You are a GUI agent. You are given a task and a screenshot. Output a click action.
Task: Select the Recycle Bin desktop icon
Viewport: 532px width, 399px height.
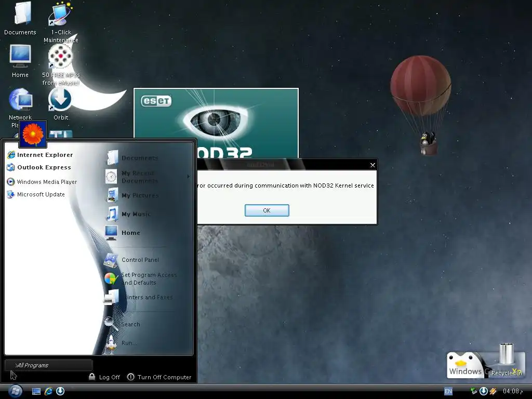point(507,361)
